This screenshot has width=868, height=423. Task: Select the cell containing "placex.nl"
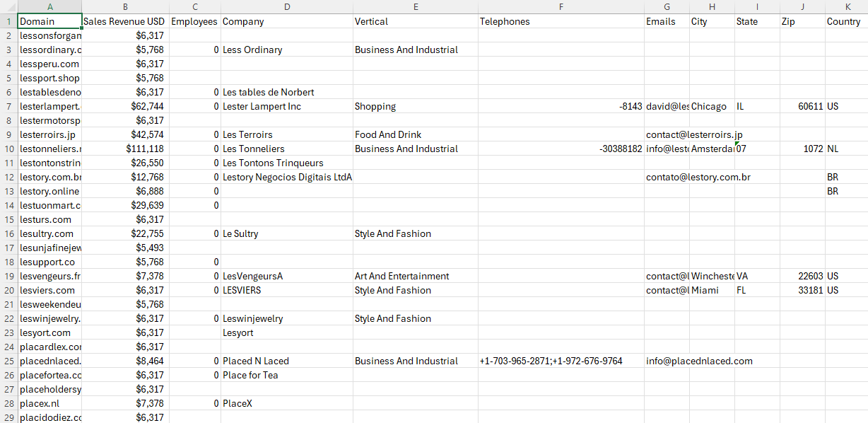click(x=49, y=403)
